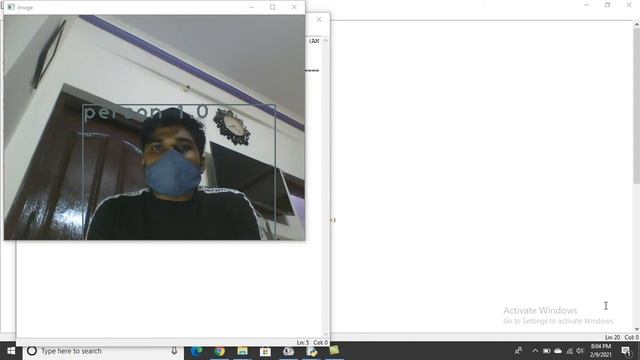This screenshot has width=640, height=360.
Task: Open the OneDrive cloud tray icon
Action: (558, 351)
